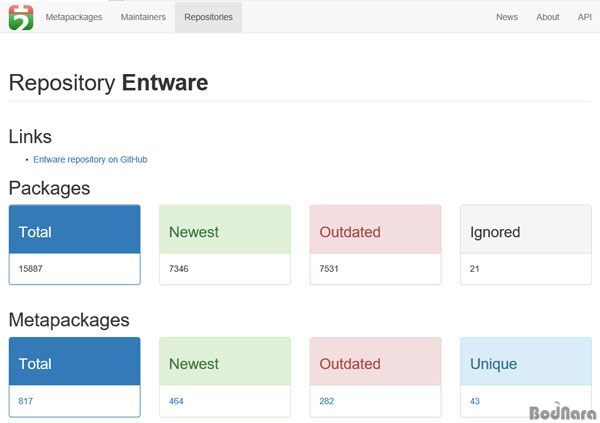Click the Metapackages section heading
600x423 pixels.
pos(69,320)
